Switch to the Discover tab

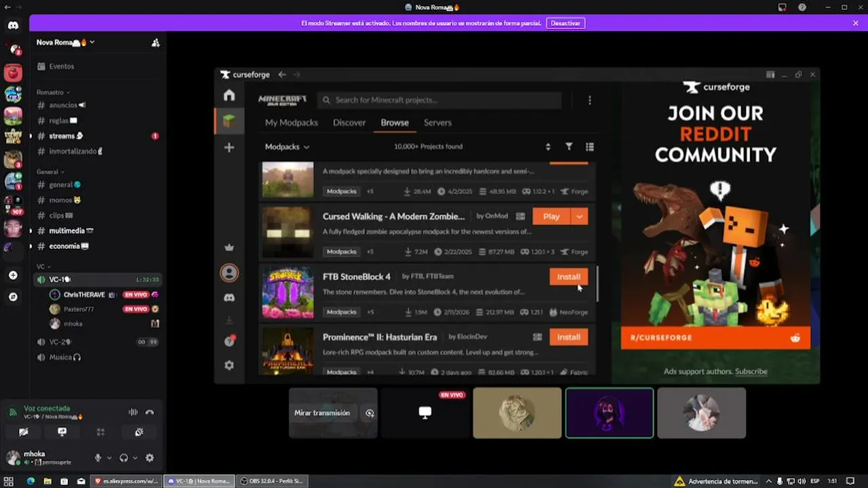tap(349, 123)
